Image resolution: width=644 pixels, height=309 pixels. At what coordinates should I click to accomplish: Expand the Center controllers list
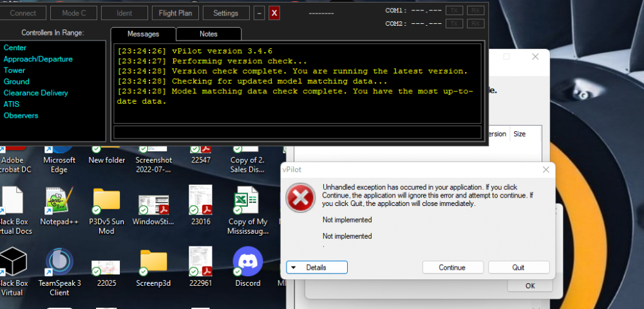[x=15, y=48]
